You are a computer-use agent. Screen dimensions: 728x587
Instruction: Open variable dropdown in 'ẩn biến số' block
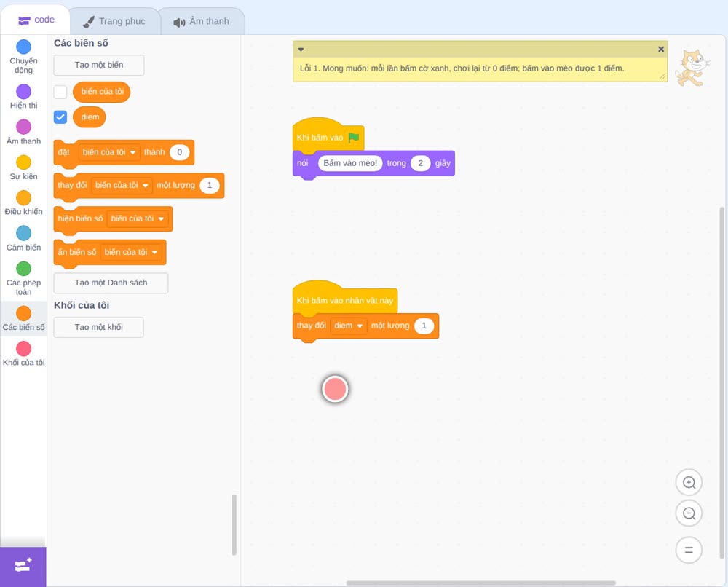click(131, 252)
